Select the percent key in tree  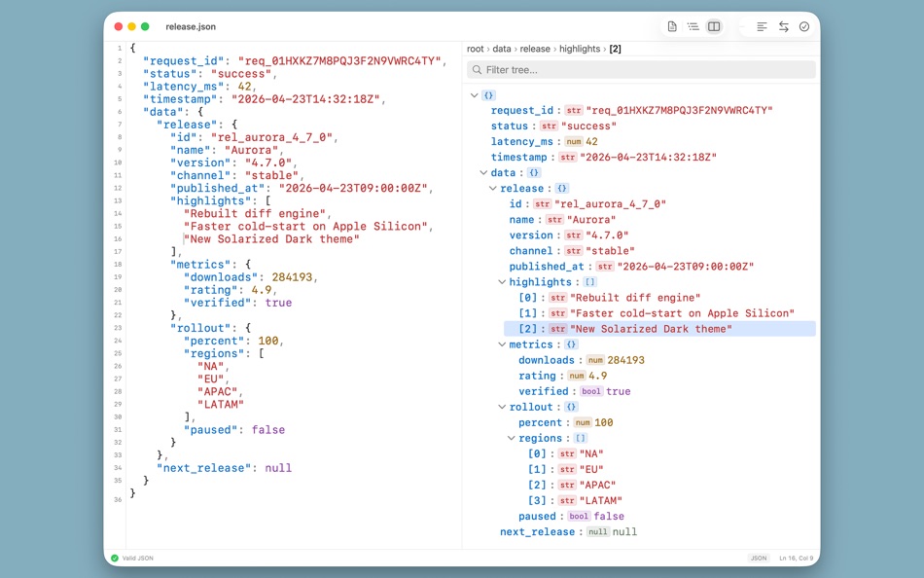coord(541,422)
